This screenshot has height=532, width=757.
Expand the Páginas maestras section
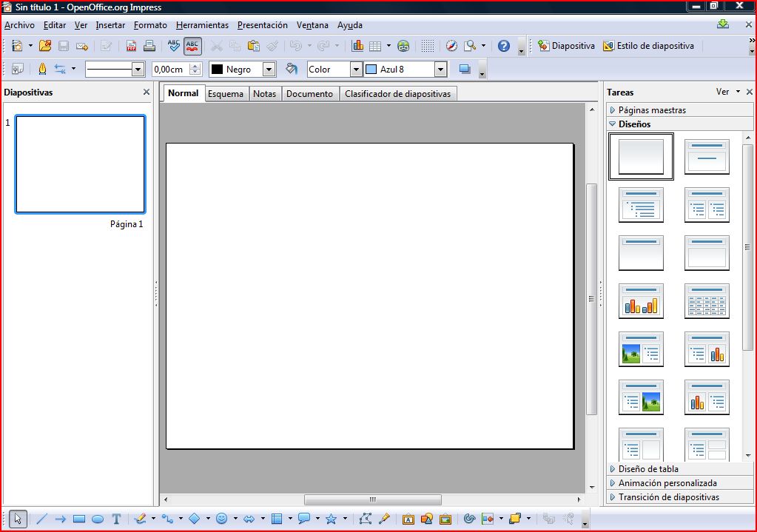pos(679,110)
